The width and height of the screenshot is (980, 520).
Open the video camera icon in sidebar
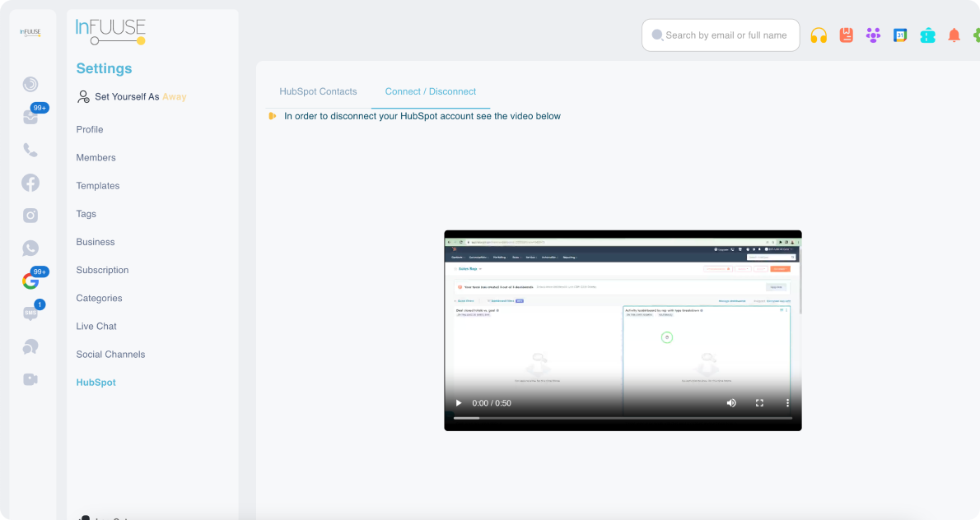[x=30, y=379]
